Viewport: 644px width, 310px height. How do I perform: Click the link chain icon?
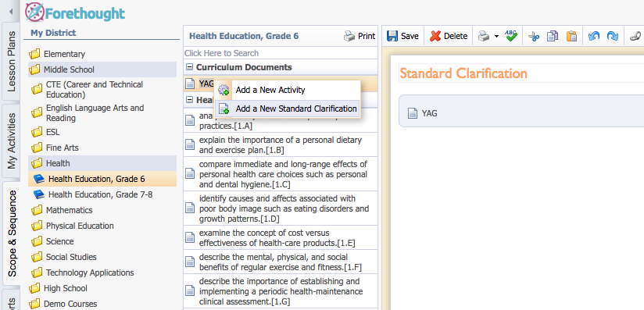(x=635, y=36)
